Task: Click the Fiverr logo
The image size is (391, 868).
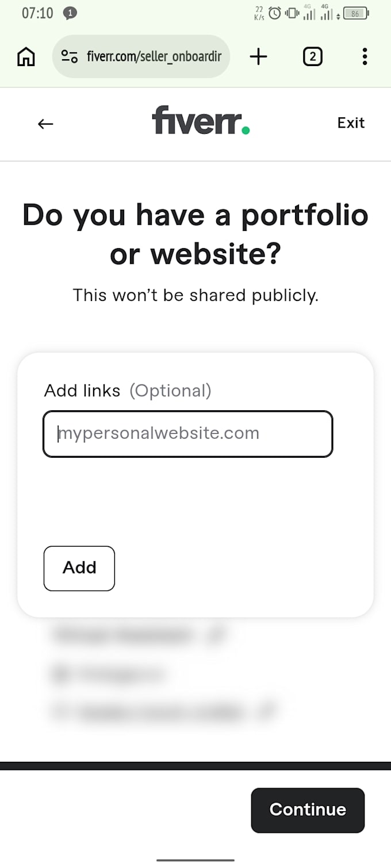Action: click(201, 120)
